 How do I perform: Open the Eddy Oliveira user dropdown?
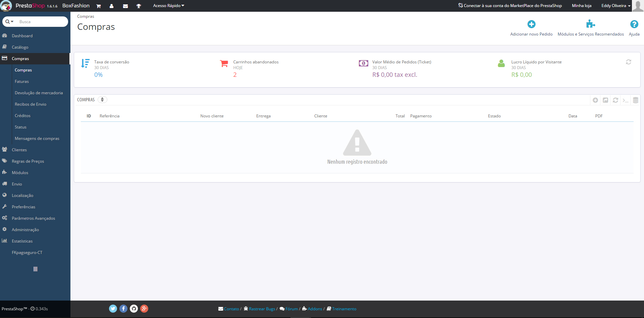coord(616,6)
